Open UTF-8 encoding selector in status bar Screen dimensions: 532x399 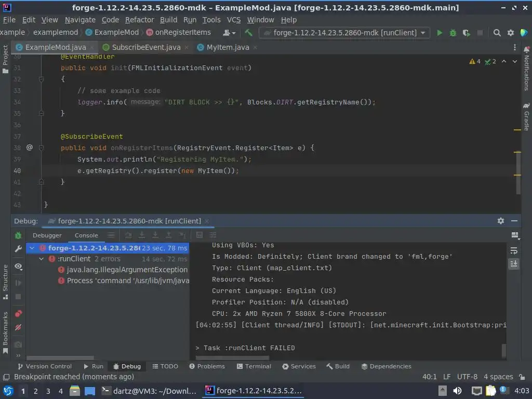(x=467, y=377)
